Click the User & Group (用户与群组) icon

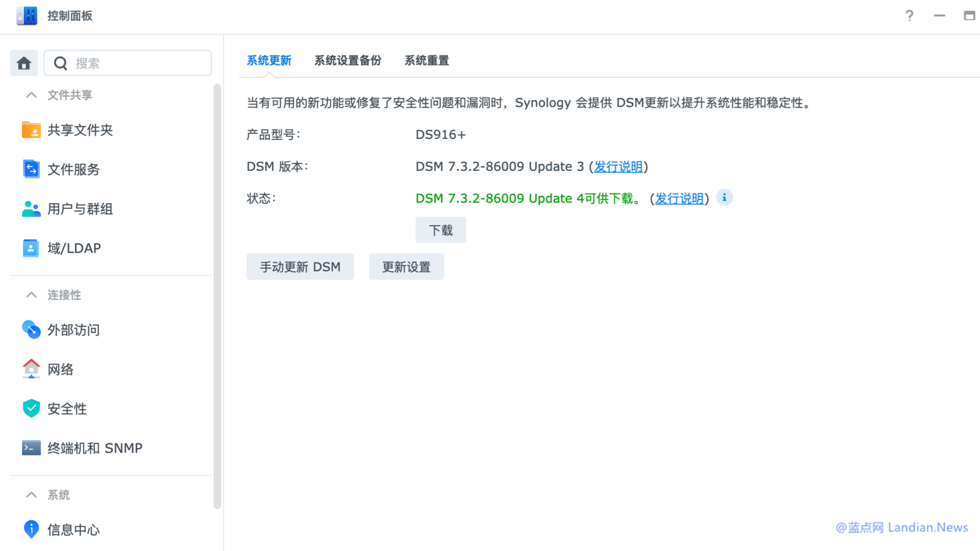tap(31, 209)
